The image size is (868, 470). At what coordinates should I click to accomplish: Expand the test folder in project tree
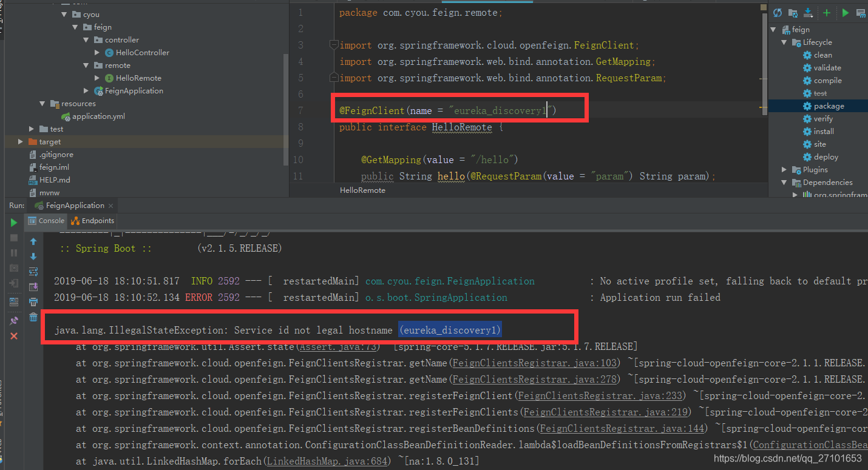point(32,129)
